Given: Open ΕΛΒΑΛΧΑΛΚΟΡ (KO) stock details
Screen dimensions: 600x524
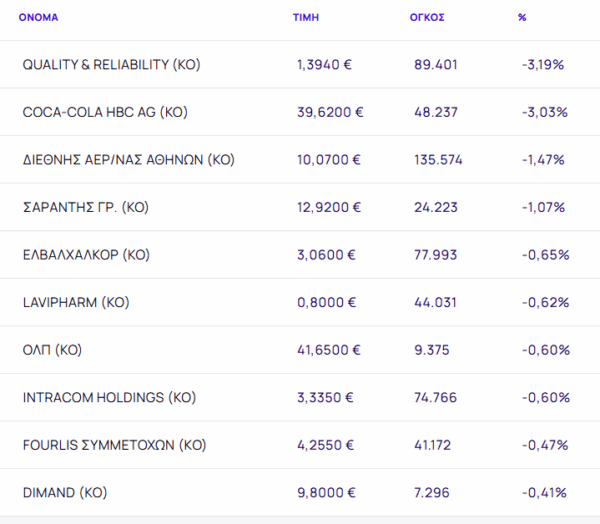Looking at the screenshot, I should pyautogui.click(x=86, y=255).
